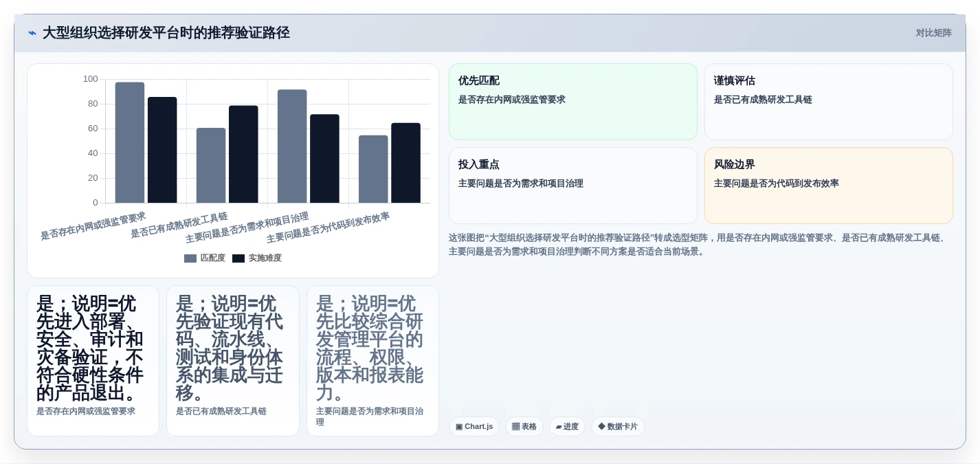
Task: Click the legend text 匹配度
Action: (213, 258)
